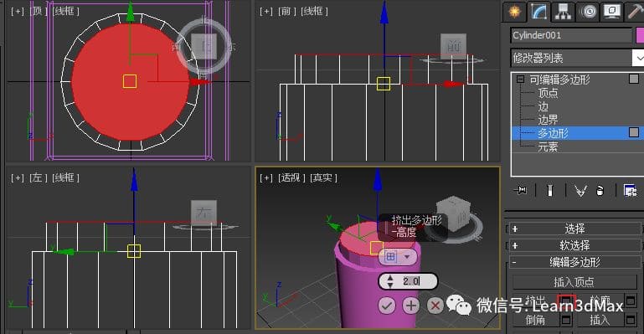Open settings box next to 倒角
The height and width of the screenshot is (334, 644).
566,320
